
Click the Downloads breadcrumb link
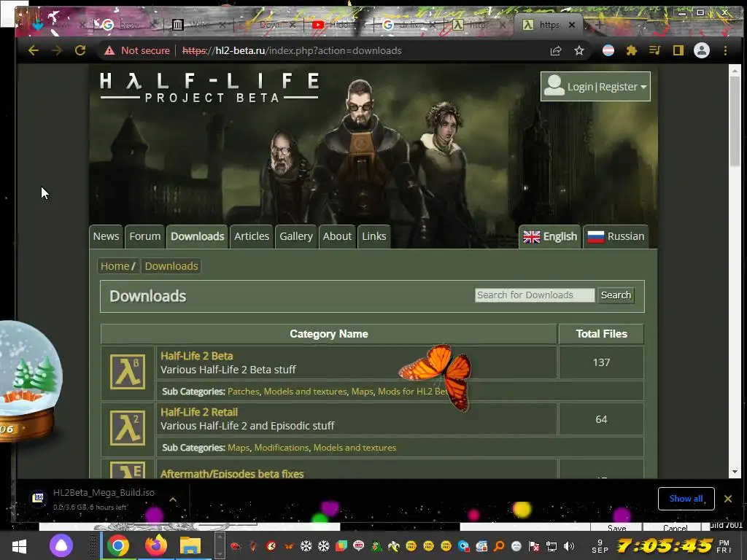coord(171,266)
